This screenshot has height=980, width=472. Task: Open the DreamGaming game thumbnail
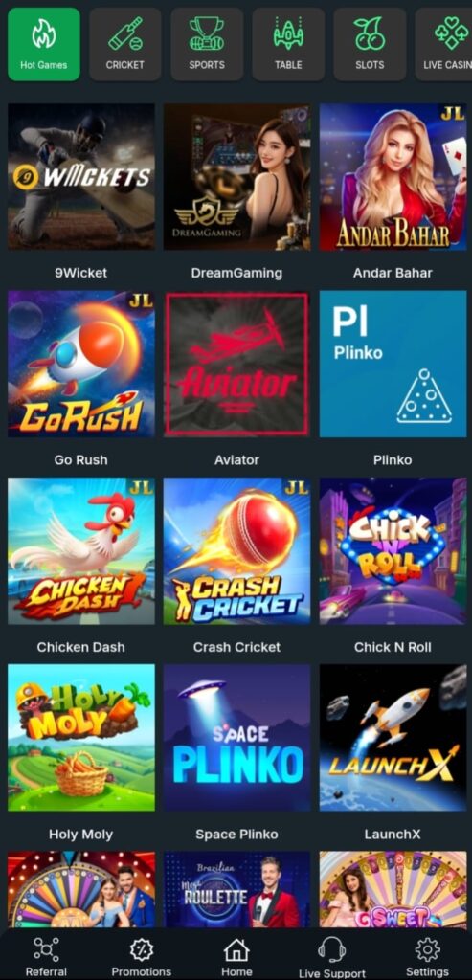236,177
